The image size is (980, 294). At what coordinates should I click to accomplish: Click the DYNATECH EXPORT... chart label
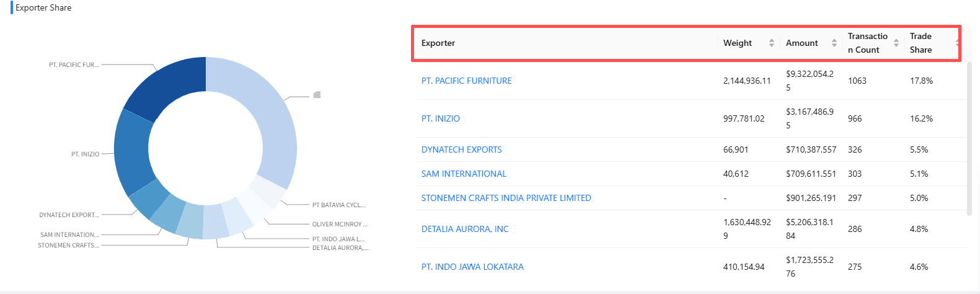click(69, 215)
